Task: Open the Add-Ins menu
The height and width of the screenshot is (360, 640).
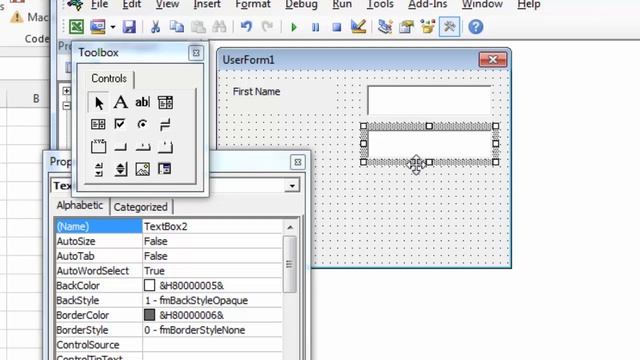Action: (427, 4)
